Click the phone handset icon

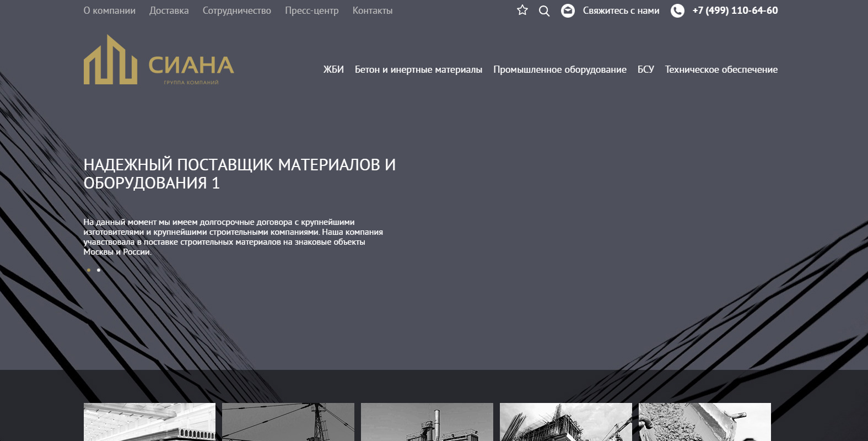(677, 11)
